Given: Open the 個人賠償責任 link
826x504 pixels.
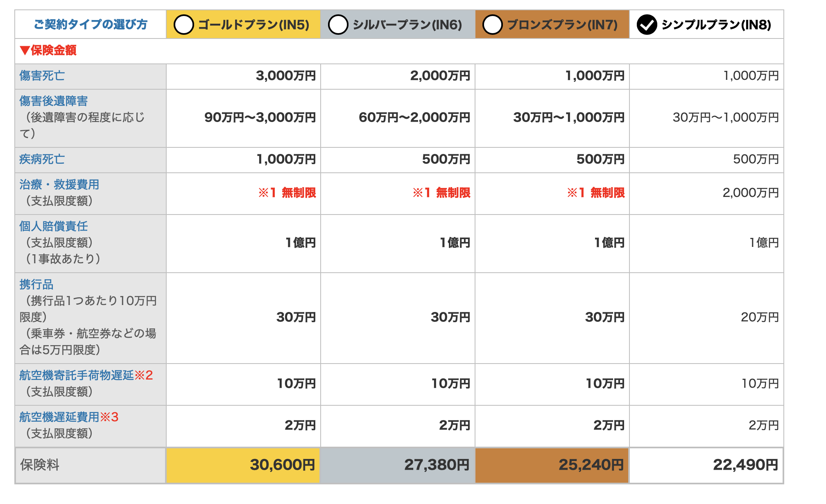Looking at the screenshot, I should click(x=54, y=226).
